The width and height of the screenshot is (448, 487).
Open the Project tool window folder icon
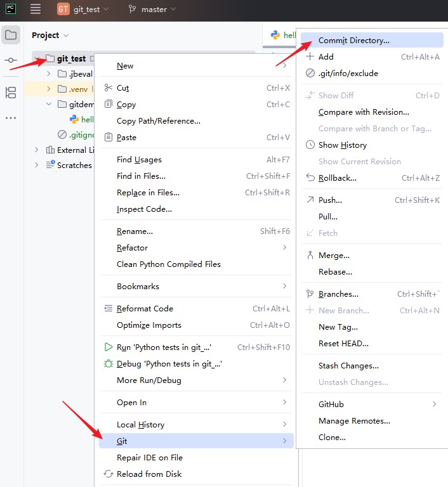pyautogui.click(x=11, y=35)
